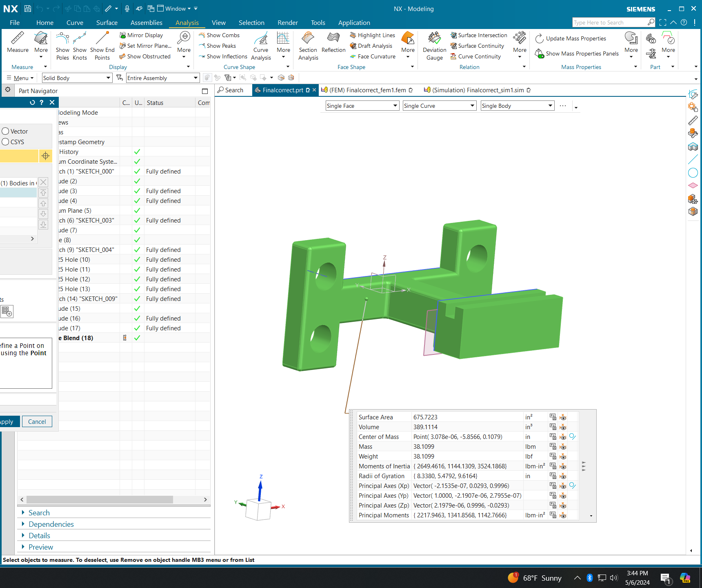The height and width of the screenshot is (588, 702).
Task: Click Update Mass Properties
Action: click(x=575, y=38)
